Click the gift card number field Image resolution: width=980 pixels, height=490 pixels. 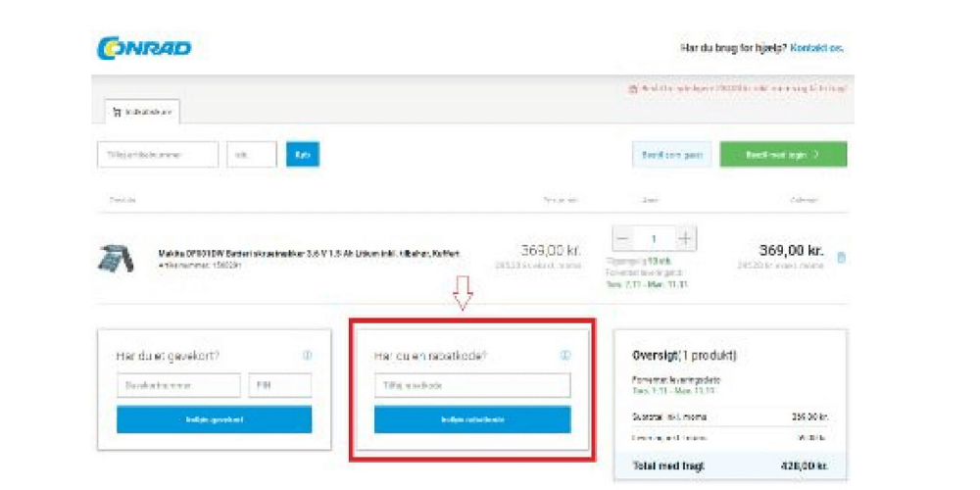178,386
